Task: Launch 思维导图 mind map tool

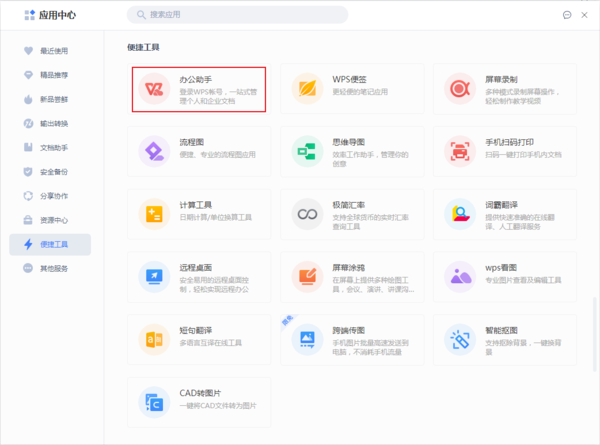Action: (x=307, y=151)
